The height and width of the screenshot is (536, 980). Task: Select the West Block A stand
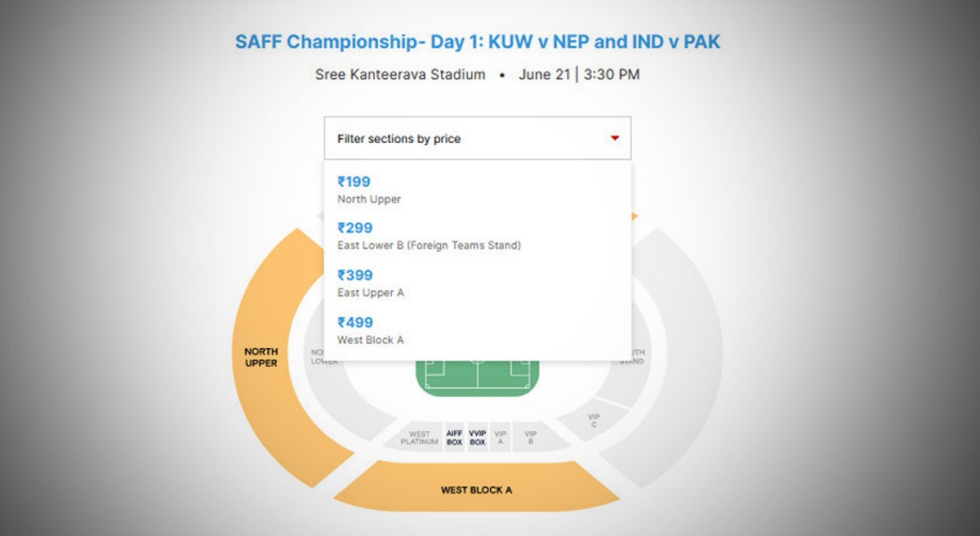click(x=476, y=490)
